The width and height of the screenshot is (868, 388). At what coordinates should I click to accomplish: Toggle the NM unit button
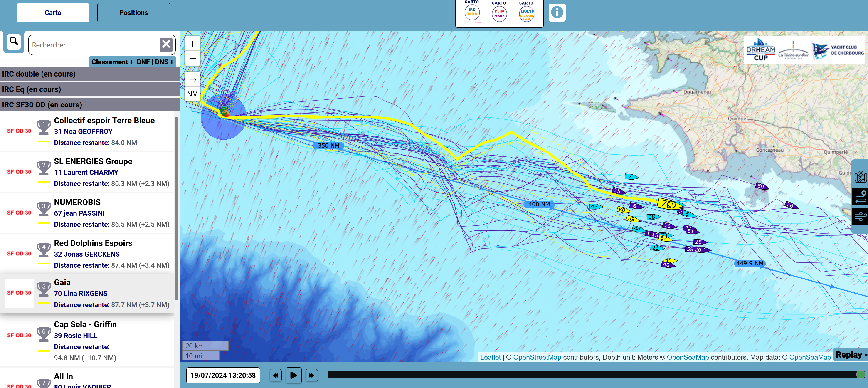(193, 94)
